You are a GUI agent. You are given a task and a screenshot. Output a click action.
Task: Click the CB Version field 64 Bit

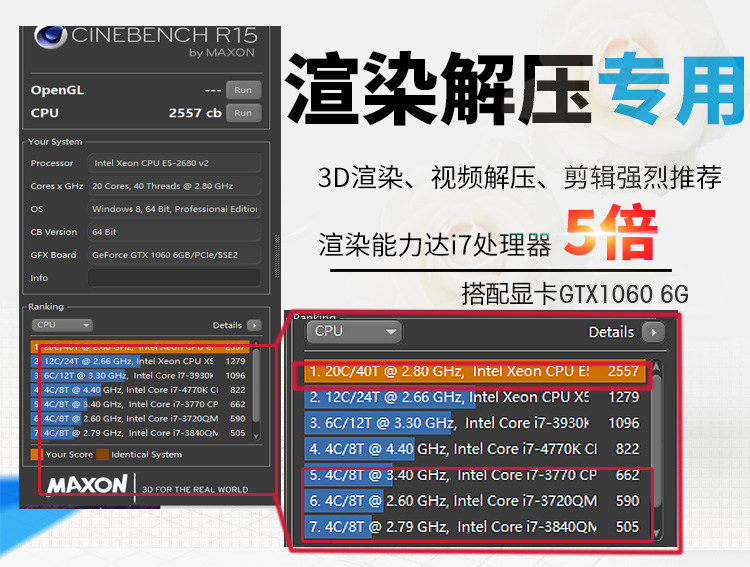pos(175,232)
